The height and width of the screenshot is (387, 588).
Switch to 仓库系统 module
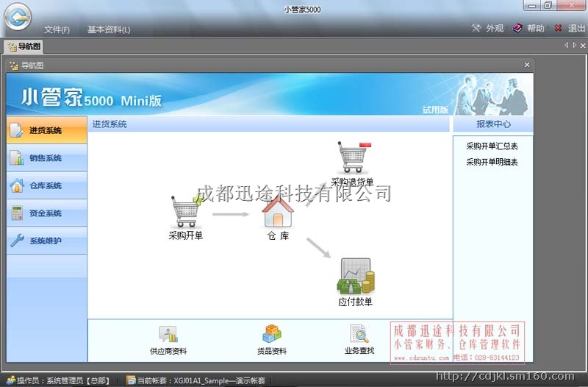coord(46,185)
